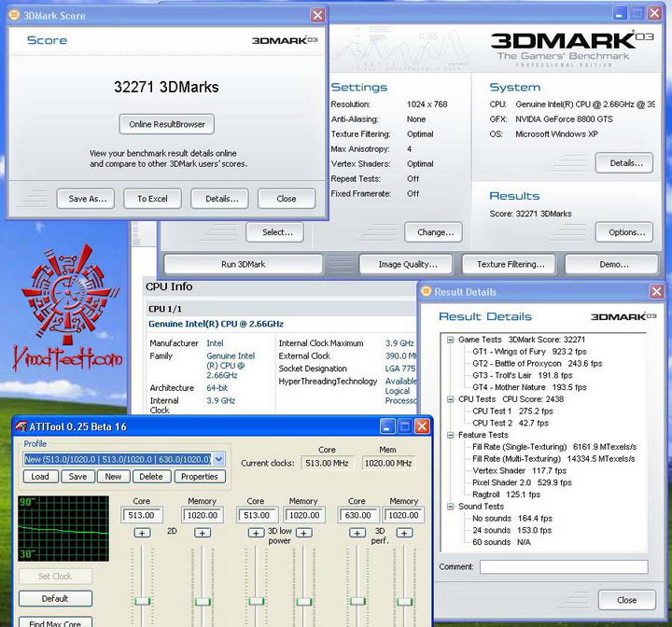672x627 pixels.
Task: Click plus button under 2D Memory
Action: point(203,533)
